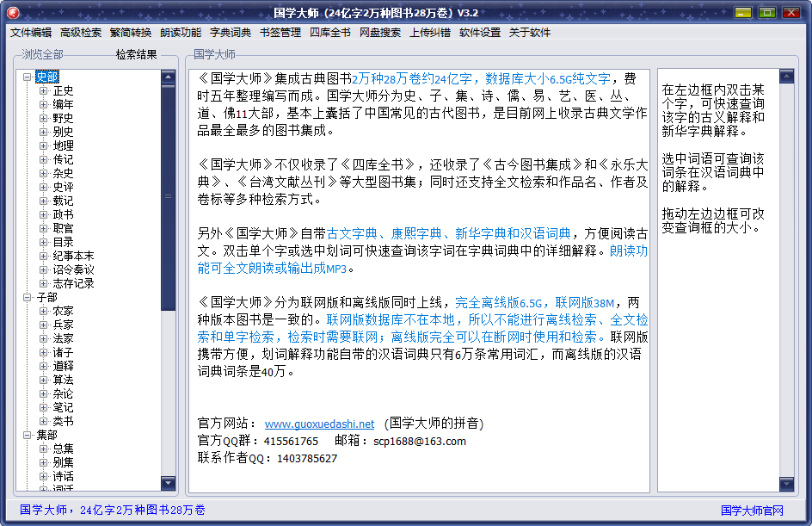Open the 朗读功能 menu

181,33
